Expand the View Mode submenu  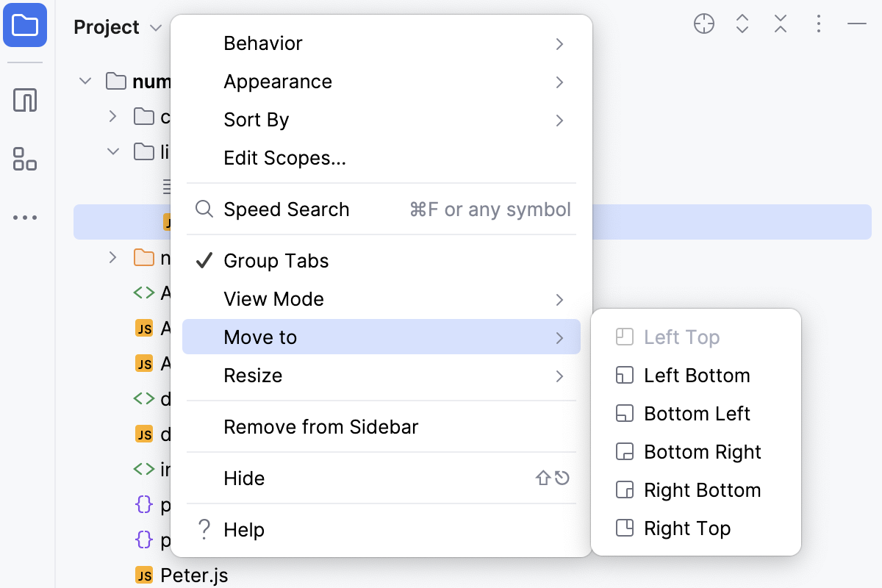pos(273,298)
